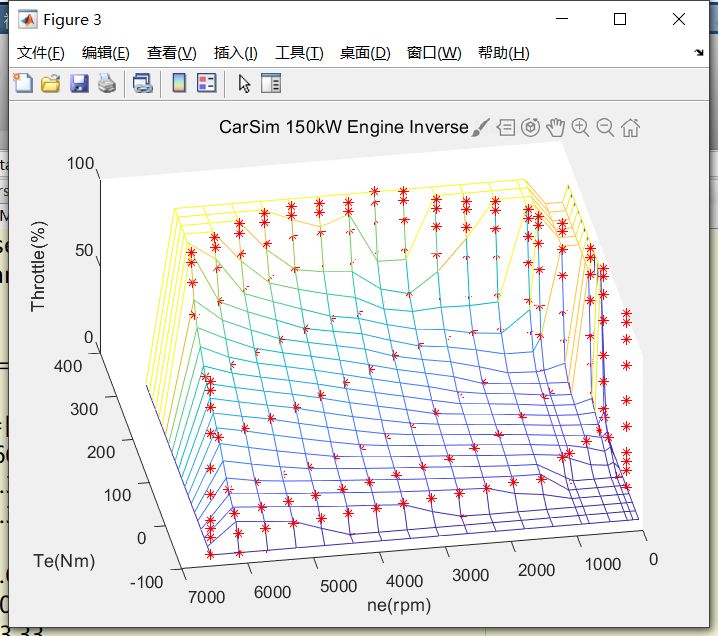This screenshot has width=718, height=636.
Task: Click the MATLAB logo icon in title bar
Action: pos(27,20)
